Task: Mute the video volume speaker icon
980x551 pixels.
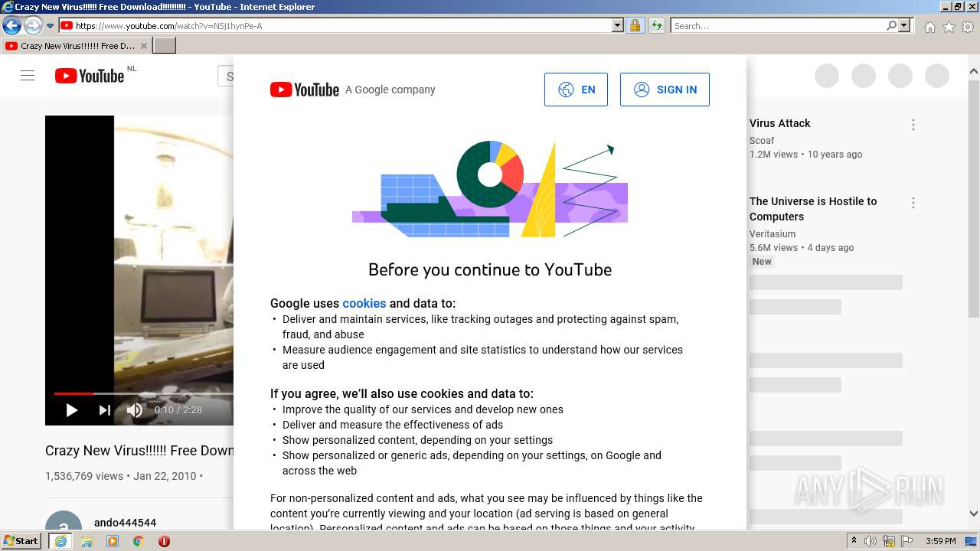Action: point(135,410)
